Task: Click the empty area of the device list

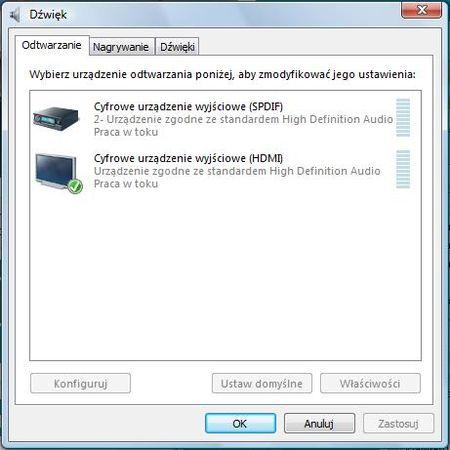Action: click(225, 277)
